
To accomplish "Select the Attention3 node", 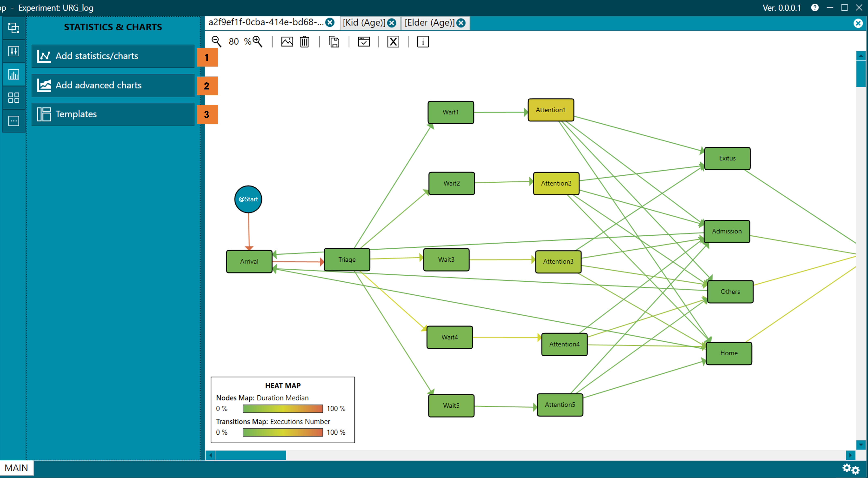I will click(x=558, y=261).
